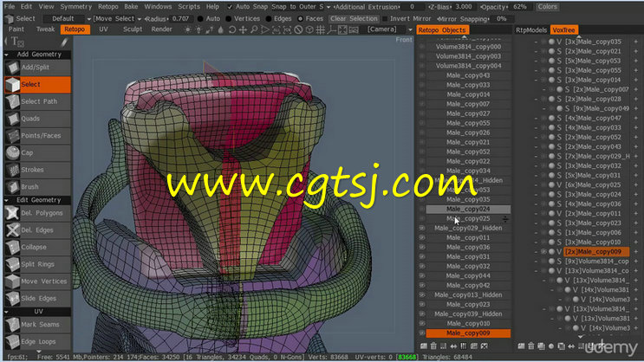Viewport: 644px width, 362px height.
Task: Toggle visibility of Male_copy023 retopo layer
Action: pos(422,305)
